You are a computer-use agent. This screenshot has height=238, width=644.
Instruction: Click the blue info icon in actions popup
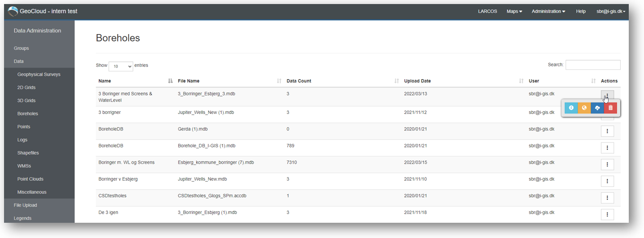(x=571, y=108)
